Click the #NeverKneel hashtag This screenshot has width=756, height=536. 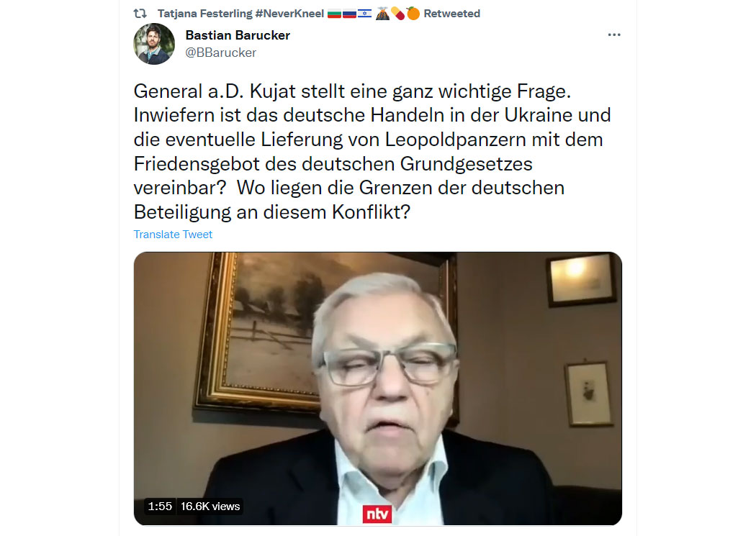(x=289, y=14)
